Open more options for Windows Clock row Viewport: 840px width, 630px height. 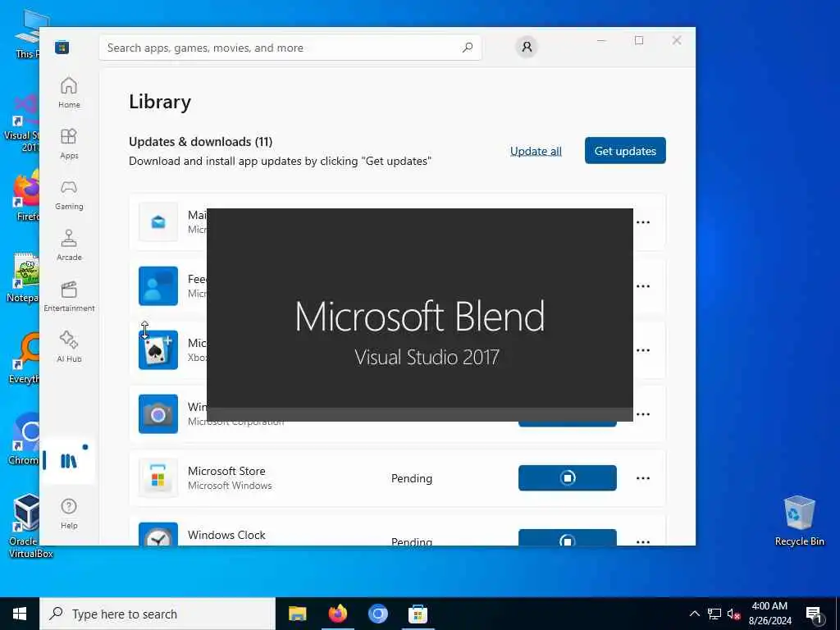(x=643, y=541)
